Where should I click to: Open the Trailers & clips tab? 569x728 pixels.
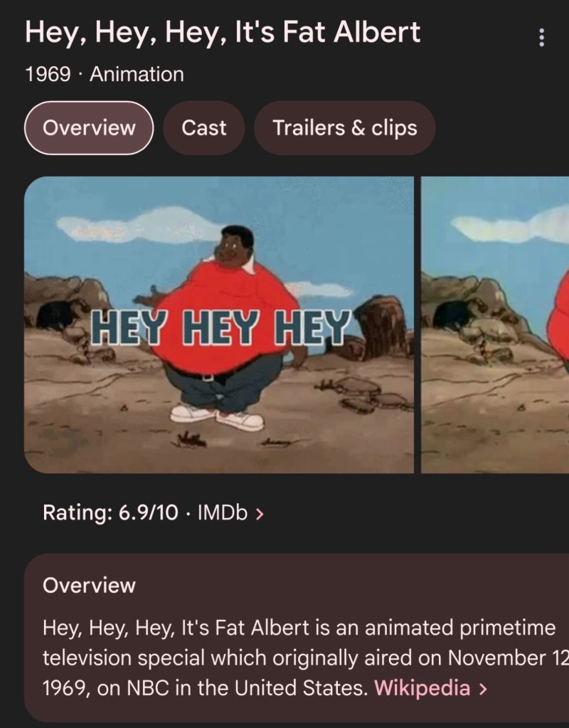(345, 127)
